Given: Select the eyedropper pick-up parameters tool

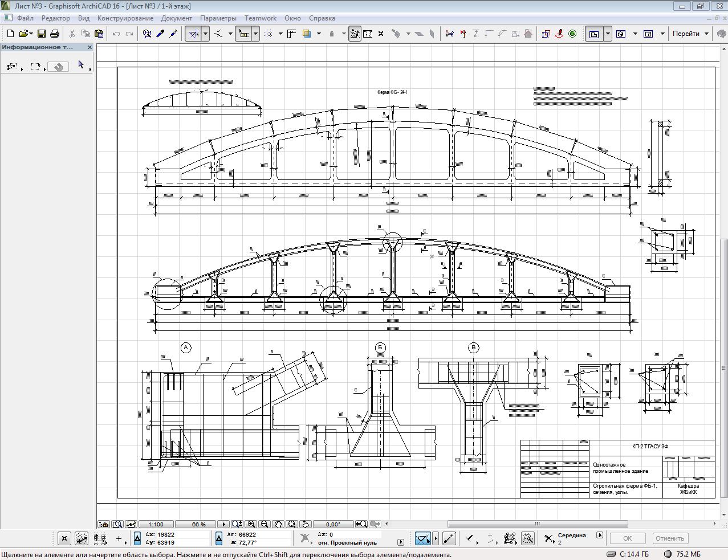Looking at the screenshot, I should click(x=160, y=34).
